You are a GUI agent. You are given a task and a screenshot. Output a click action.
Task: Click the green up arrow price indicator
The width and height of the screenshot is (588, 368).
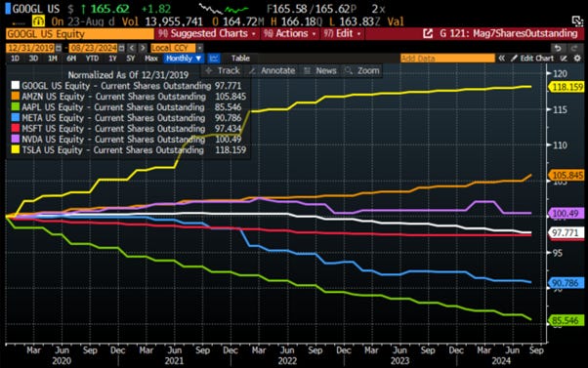pyautogui.click(x=83, y=9)
